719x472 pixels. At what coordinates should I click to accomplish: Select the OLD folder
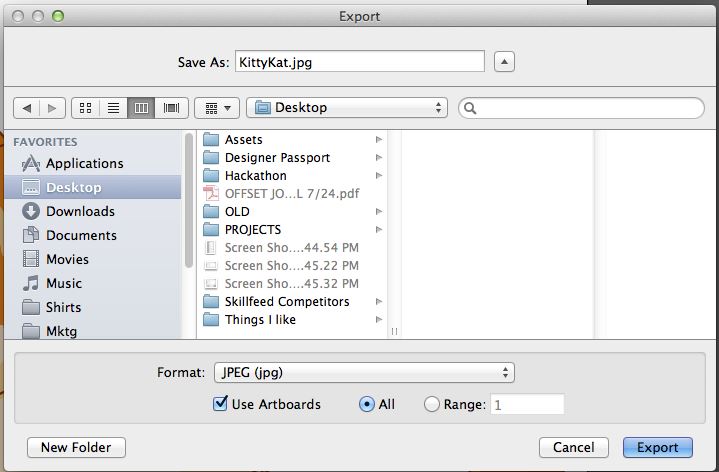[292, 211]
